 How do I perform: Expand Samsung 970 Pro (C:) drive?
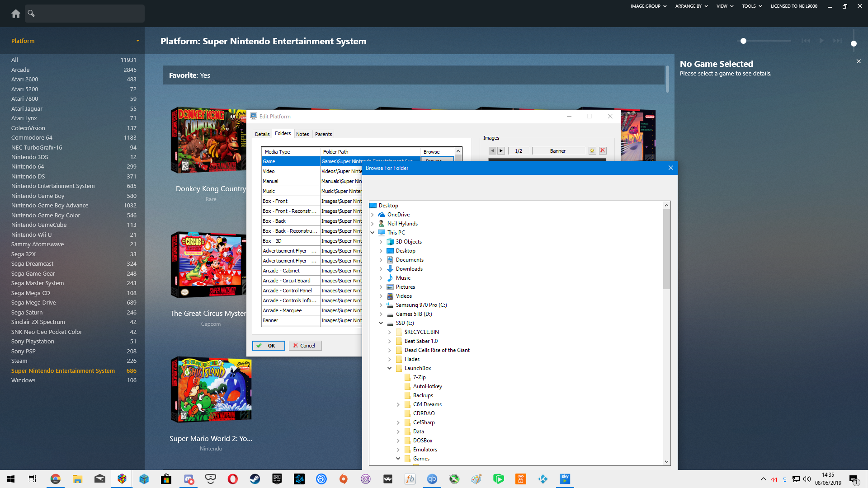pos(381,305)
